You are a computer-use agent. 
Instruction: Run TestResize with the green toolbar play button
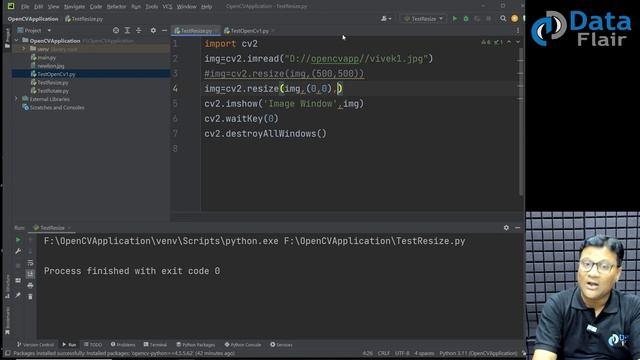tap(455, 19)
